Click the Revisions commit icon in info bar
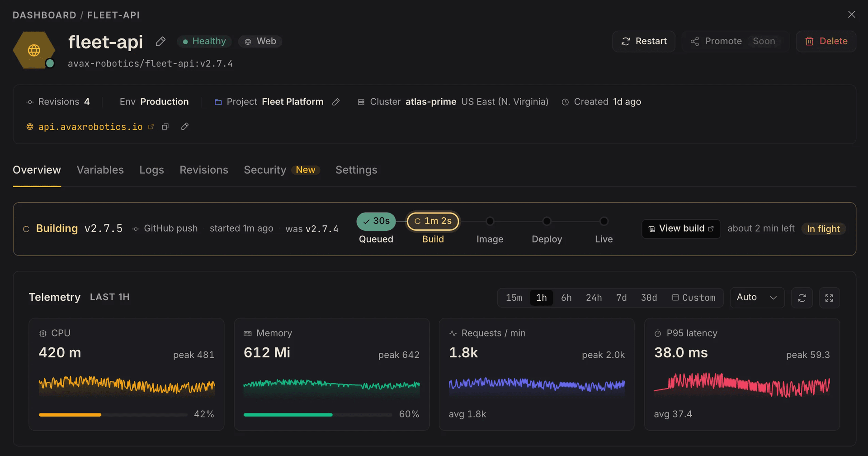Viewport: 868px width, 456px height. click(x=30, y=102)
